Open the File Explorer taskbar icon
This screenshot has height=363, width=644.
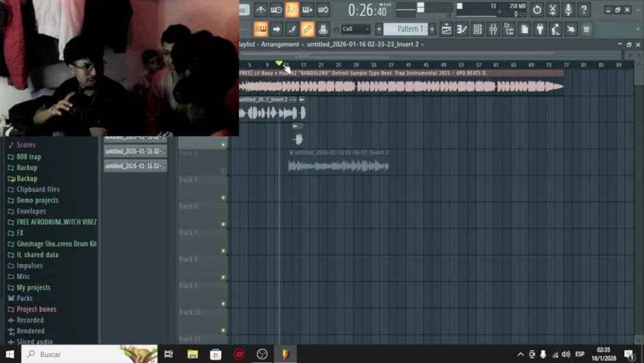[192, 354]
